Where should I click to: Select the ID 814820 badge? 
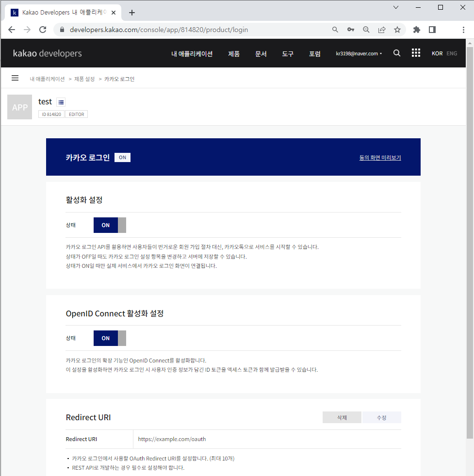click(x=51, y=114)
